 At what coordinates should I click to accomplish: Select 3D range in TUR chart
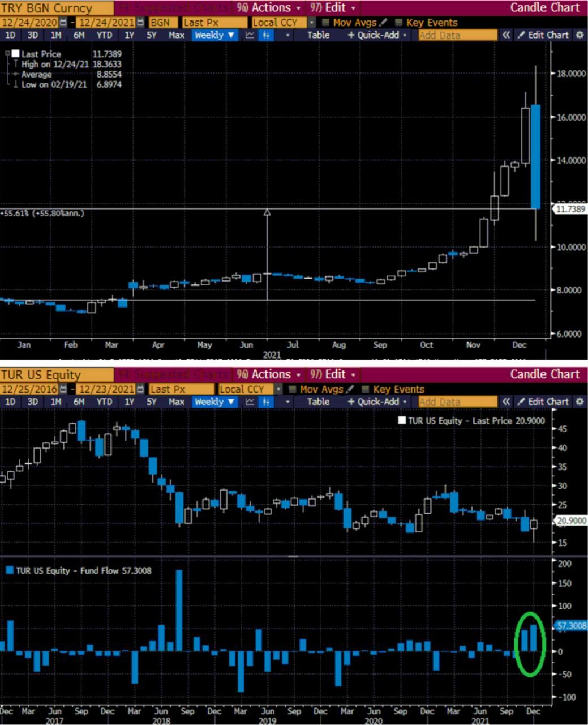point(33,402)
